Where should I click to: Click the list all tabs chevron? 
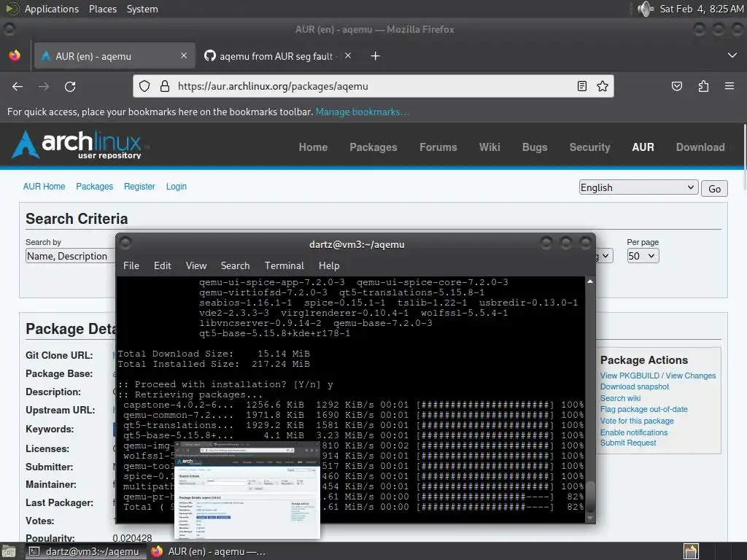pos(732,55)
